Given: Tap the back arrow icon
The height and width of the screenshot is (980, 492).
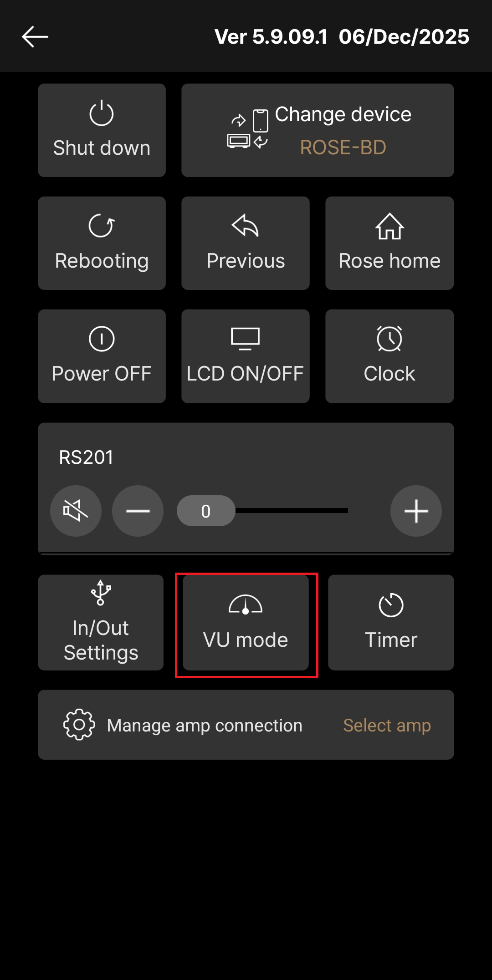Looking at the screenshot, I should pos(35,36).
